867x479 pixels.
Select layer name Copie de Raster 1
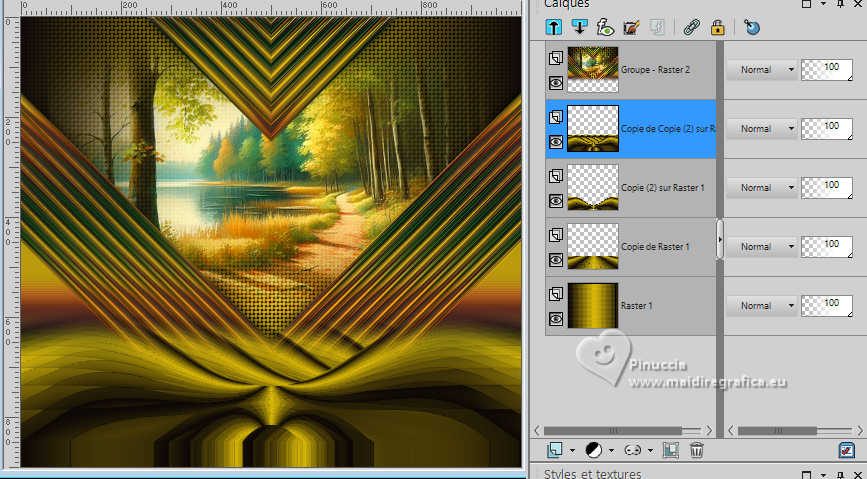tap(655, 247)
